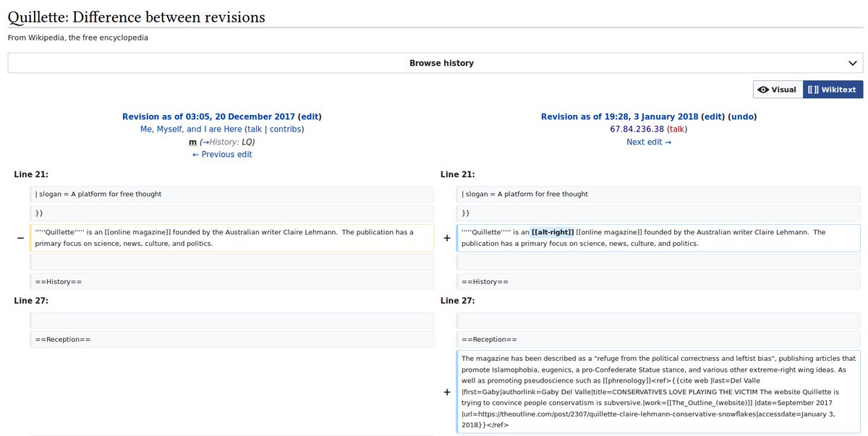Go to Previous edit
The image size is (868, 436).
click(x=222, y=155)
